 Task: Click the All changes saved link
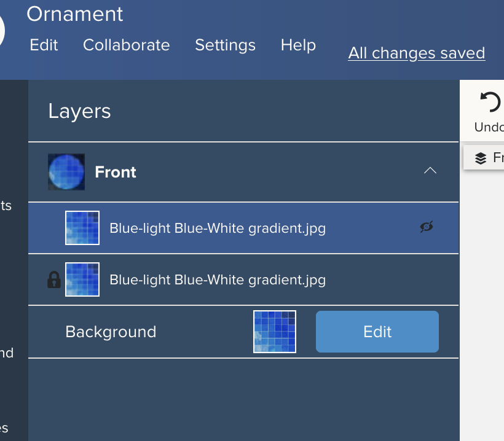click(x=417, y=53)
